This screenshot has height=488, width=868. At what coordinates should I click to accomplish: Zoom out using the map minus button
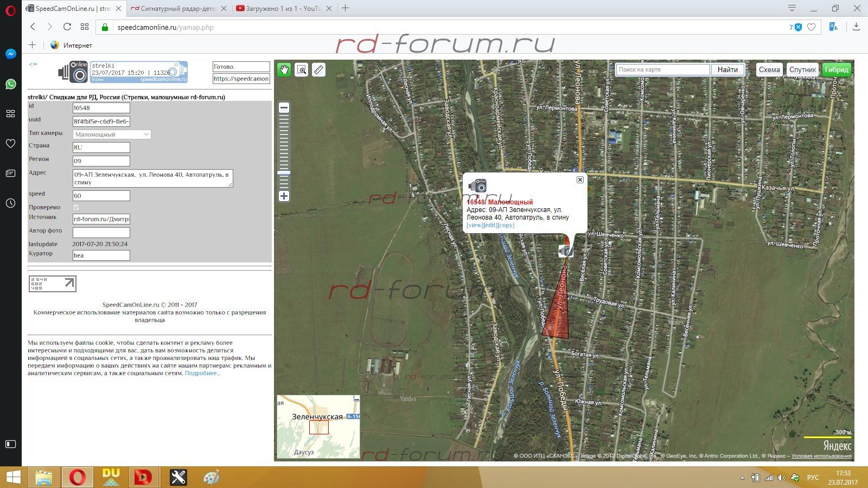click(x=284, y=108)
